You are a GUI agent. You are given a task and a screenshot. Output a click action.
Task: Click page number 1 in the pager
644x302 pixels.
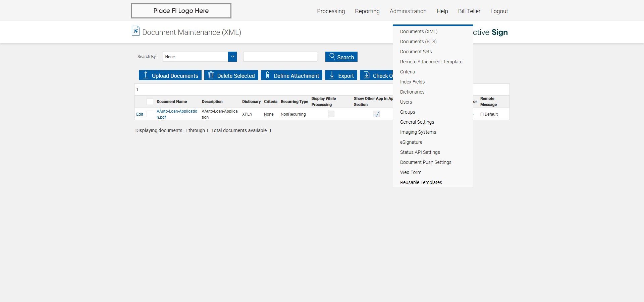137,90
